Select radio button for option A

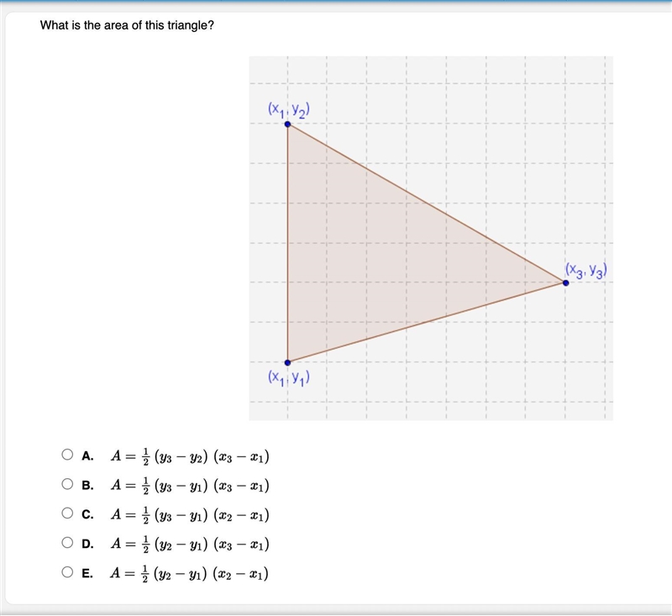[x=67, y=455]
